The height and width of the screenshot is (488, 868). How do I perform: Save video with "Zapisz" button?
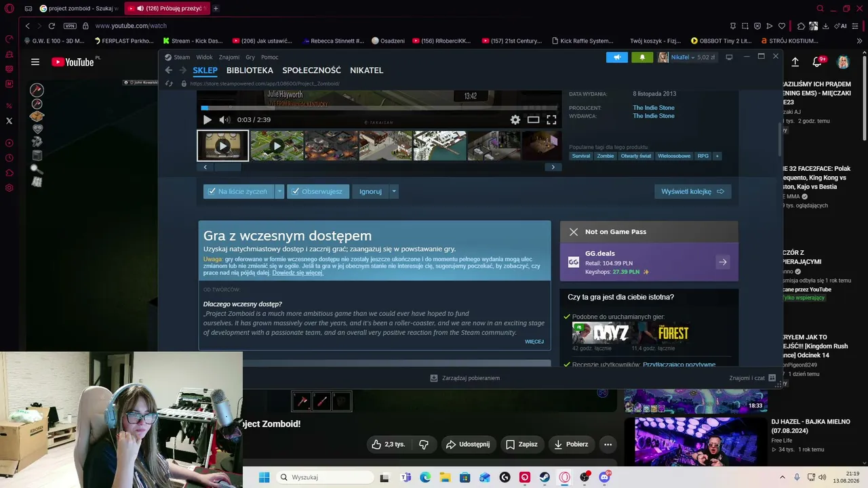click(521, 445)
